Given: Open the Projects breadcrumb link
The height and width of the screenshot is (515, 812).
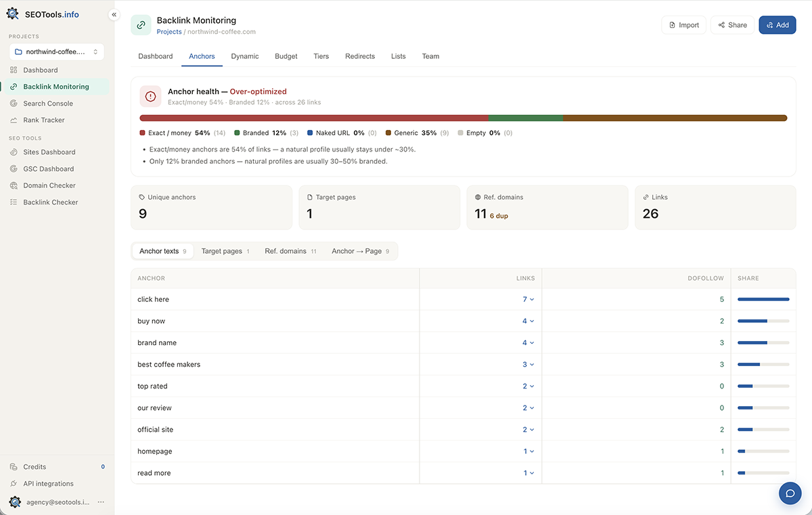Looking at the screenshot, I should click(x=169, y=32).
